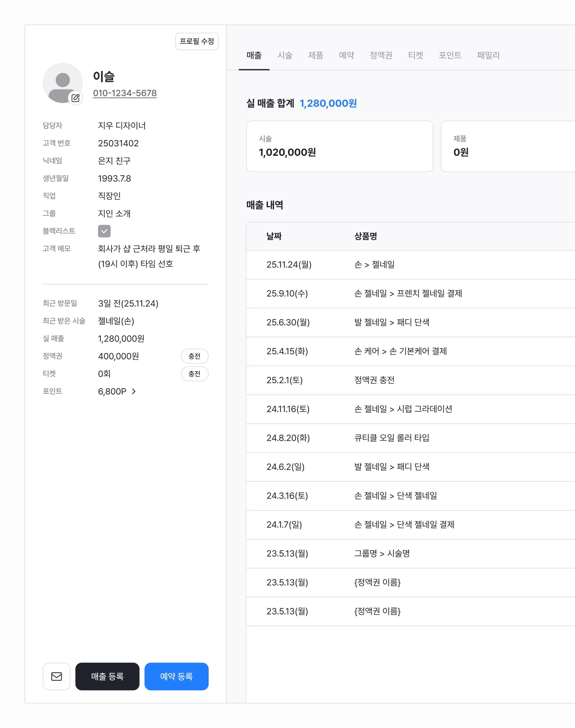The height and width of the screenshot is (728, 575).
Task: Click the 매출 등록 button
Action: [x=107, y=676]
